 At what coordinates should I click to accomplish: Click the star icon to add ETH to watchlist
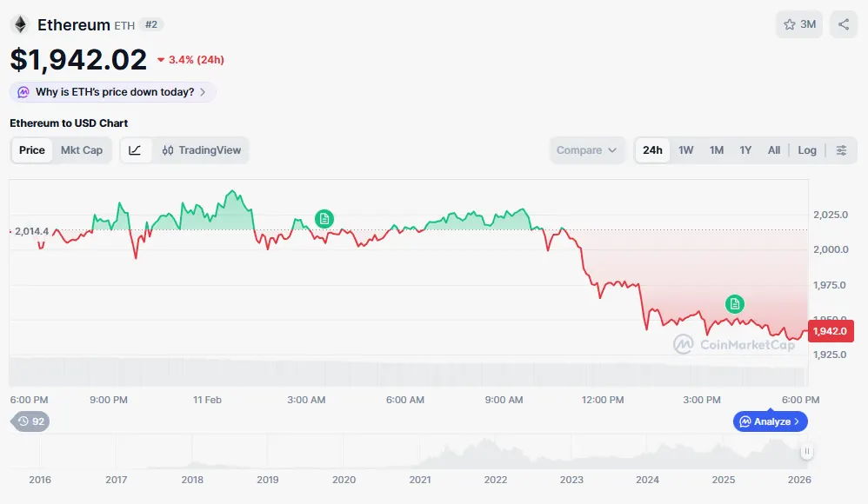[791, 24]
